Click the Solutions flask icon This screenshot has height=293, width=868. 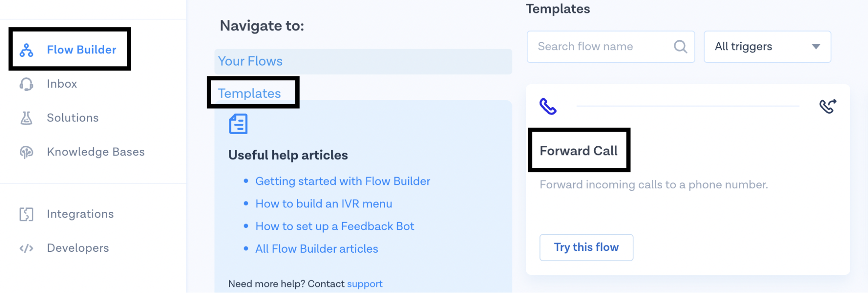pyautogui.click(x=26, y=118)
